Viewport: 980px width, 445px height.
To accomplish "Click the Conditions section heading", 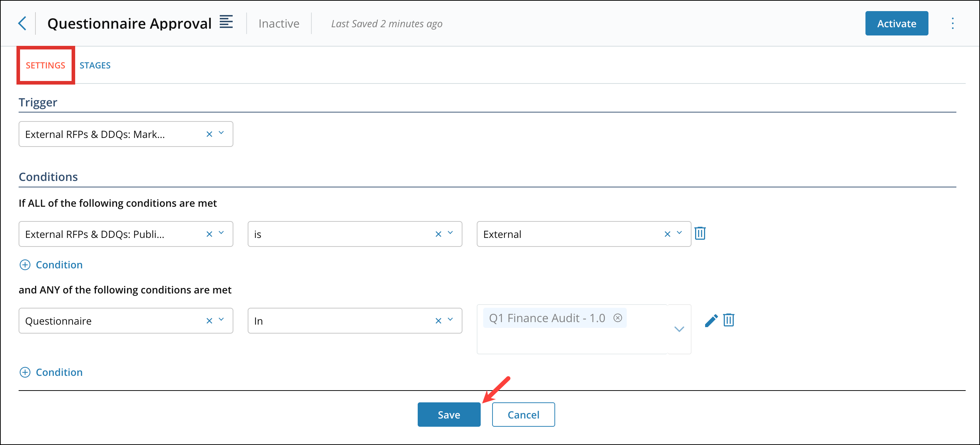I will pyautogui.click(x=48, y=177).
